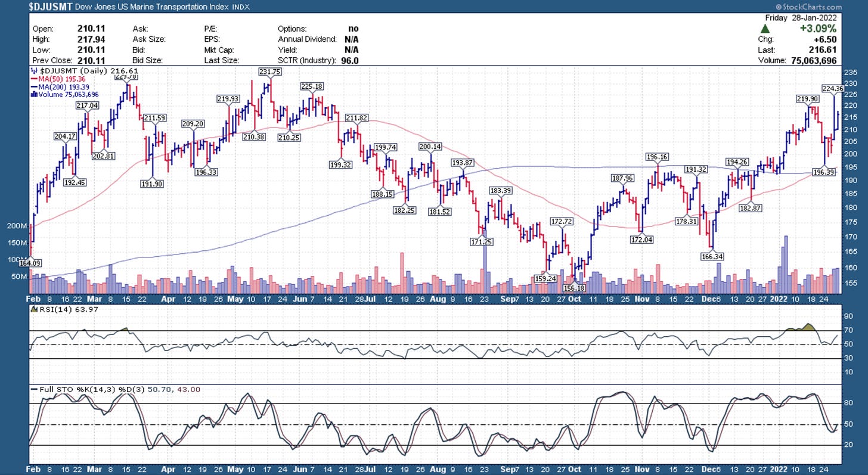Click the 182.25 low price label
This screenshot has height=475, width=868.
click(405, 210)
